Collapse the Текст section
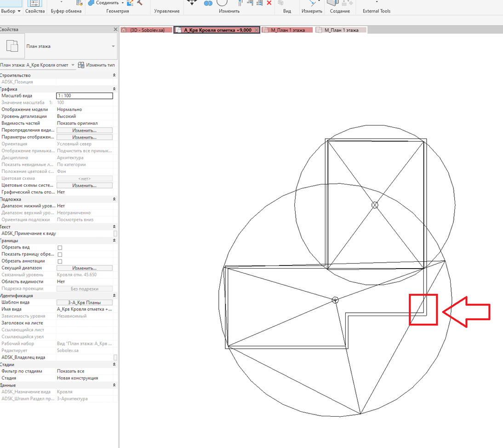The height and width of the screenshot is (448, 503). click(114, 227)
